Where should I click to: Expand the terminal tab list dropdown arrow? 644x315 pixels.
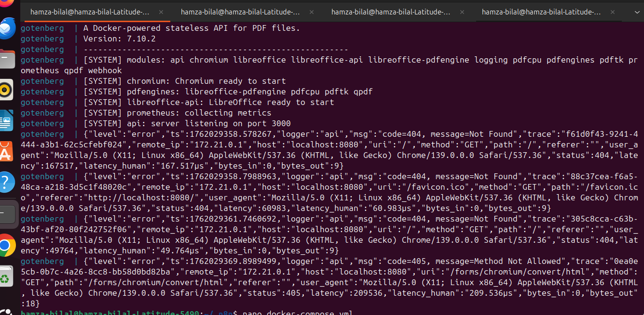pos(632,12)
